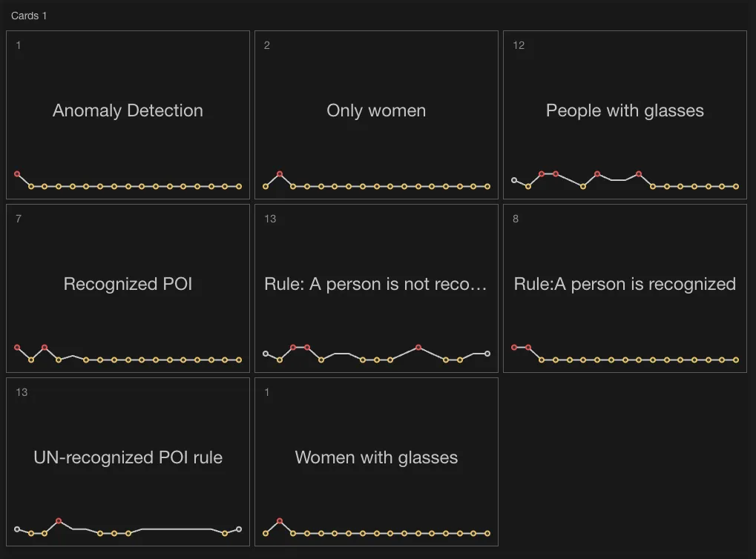Click the Cards 1 heading
756x559 pixels.
point(29,16)
